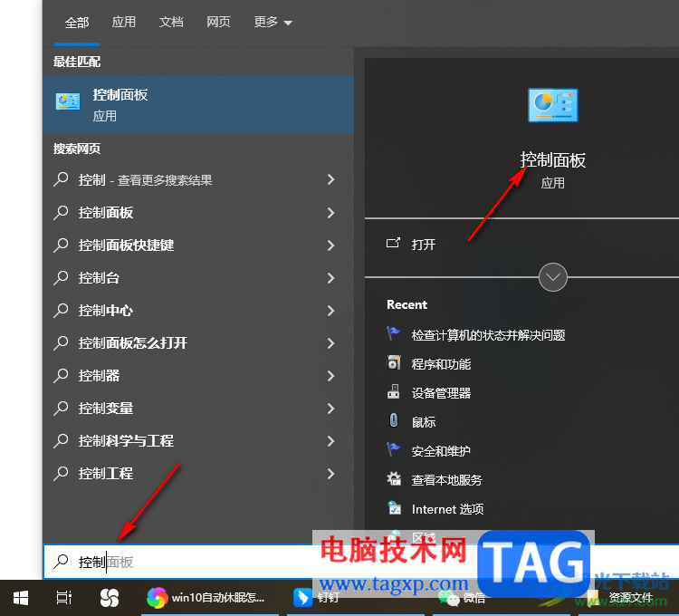Screen dimensions: 679x616
Task: Open recent item 检查计算机的状态并解决问题
Action: point(488,335)
